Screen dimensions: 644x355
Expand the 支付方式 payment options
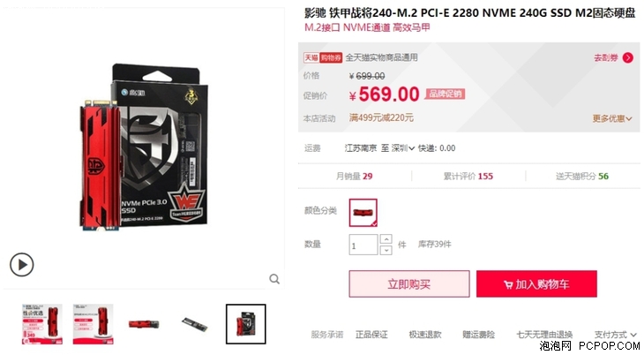615,335
